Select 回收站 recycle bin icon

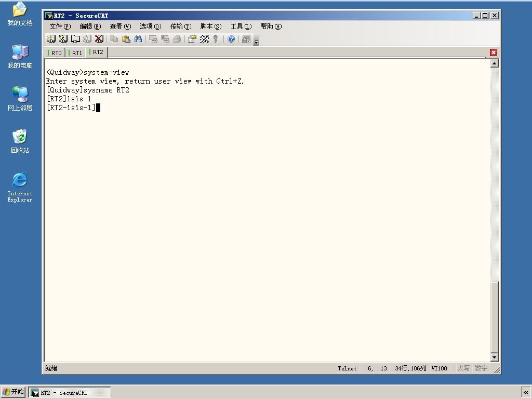pos(20,141)
